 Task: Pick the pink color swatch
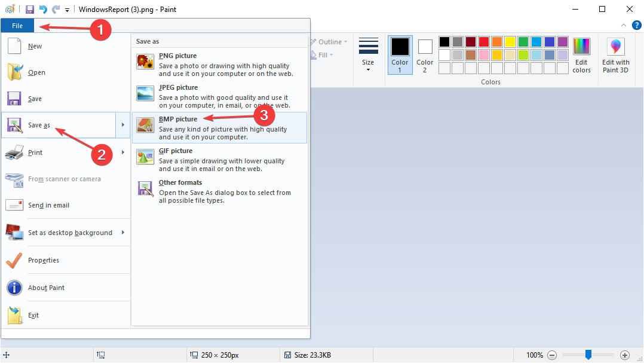tap(484, 55)
